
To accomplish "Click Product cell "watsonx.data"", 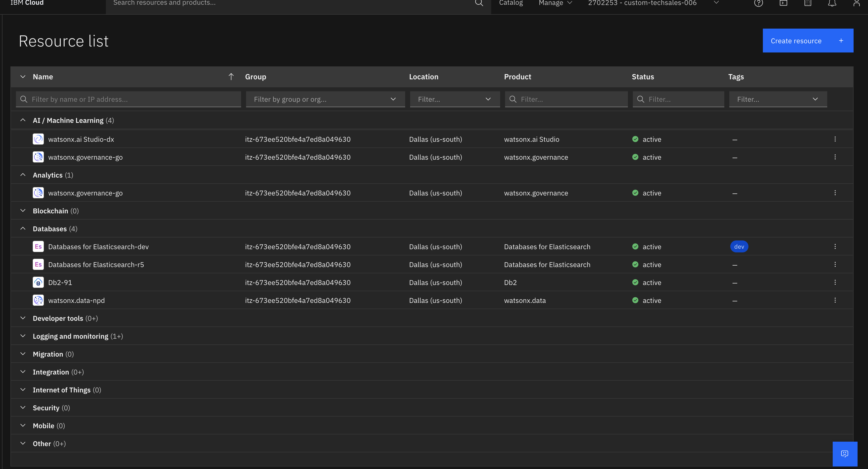I will (525, 300).
